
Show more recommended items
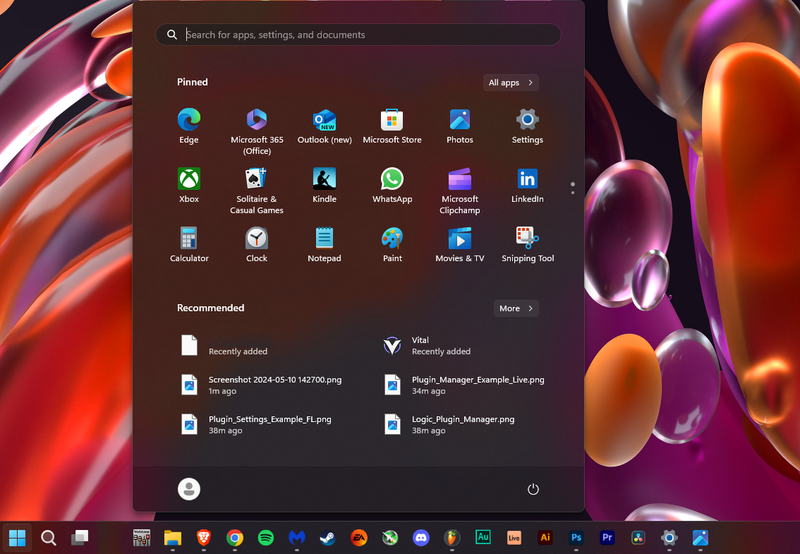coord(516,309)
